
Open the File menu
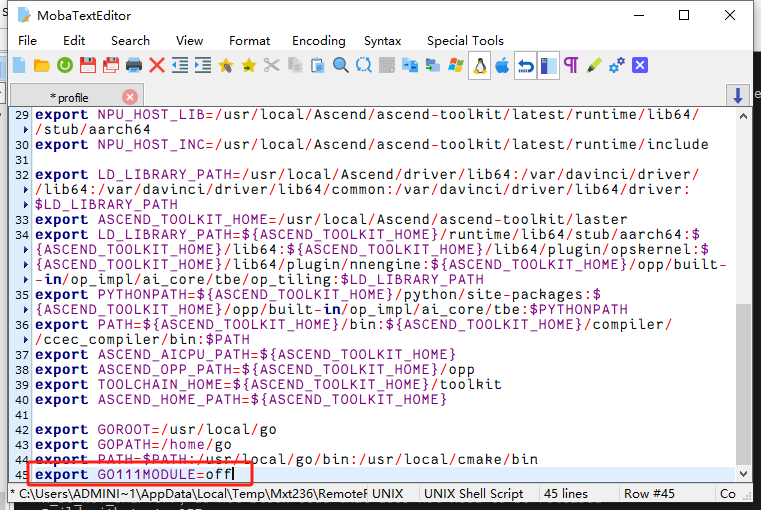tap(27, 41)
